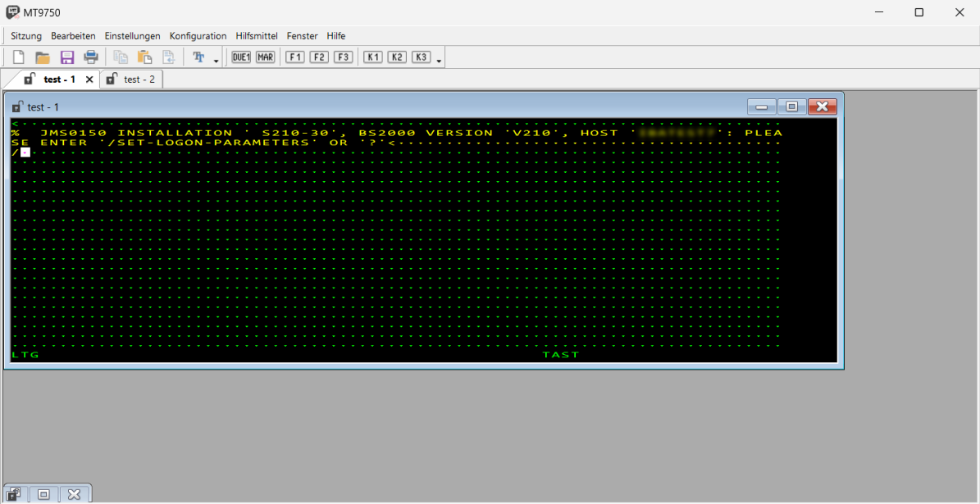Open the Sitzung menu
The height and width of the screenshot is (504, 980).
pyautogui.click(x=26, y=36)
